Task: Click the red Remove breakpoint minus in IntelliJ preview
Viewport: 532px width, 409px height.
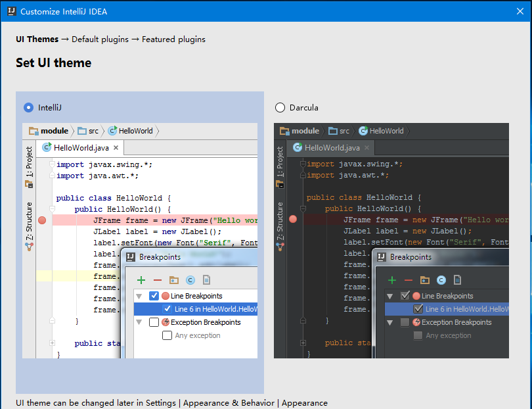Action: pyautogui.click(x=158, y=280)
